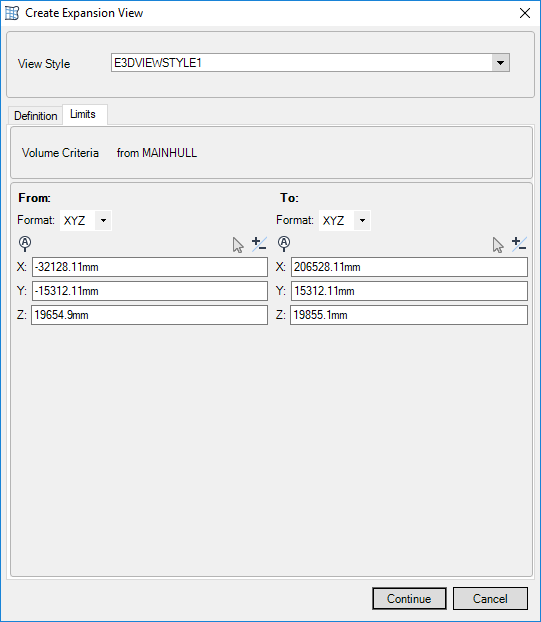Click the From X field -32128.11mm
This screenshot has height=622, width=541.
pos(150,267)
